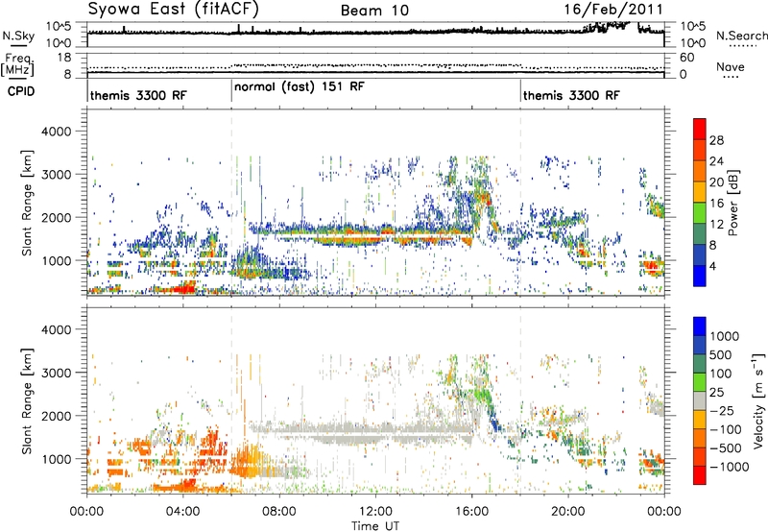768x532 pixels.
Task: Click the first "themis 3300 RF" label after 00:00
Action: (x=138, y=95)
